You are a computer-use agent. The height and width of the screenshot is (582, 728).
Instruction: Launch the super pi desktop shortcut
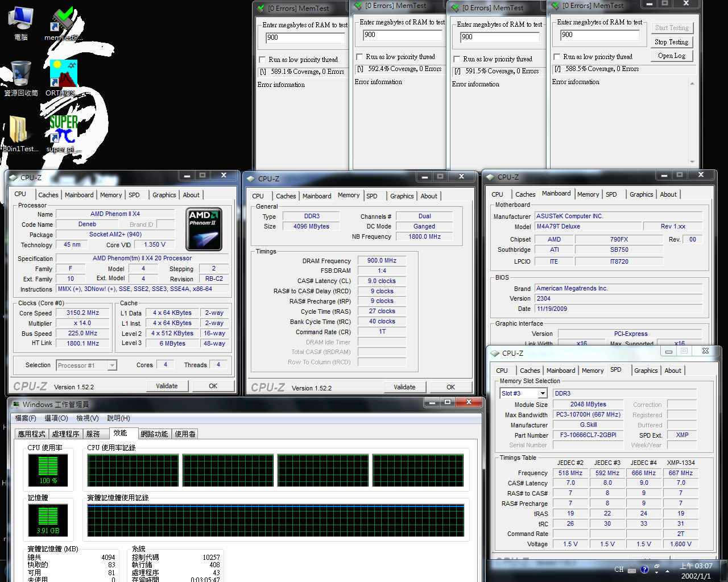coord(63,134)
